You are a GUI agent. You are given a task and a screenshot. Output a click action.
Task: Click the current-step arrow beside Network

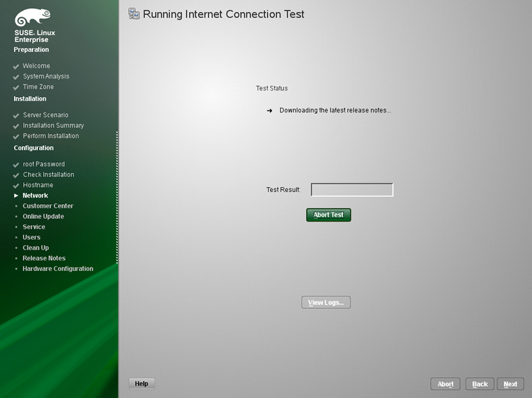tap(16, 196)
